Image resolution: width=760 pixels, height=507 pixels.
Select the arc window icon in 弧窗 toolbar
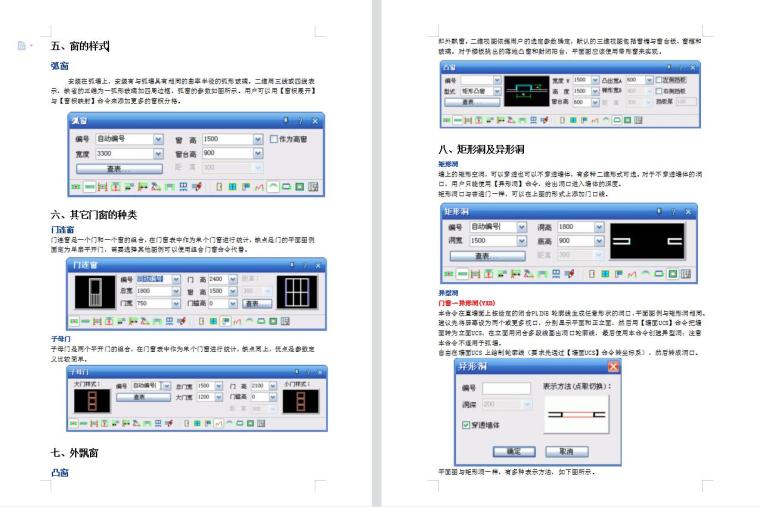tap(275, 187)
